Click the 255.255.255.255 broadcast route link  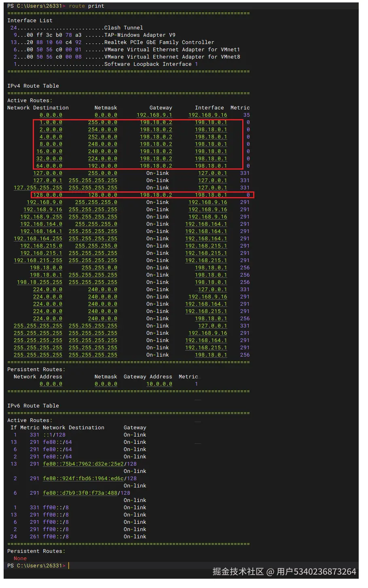pos(38,325)
